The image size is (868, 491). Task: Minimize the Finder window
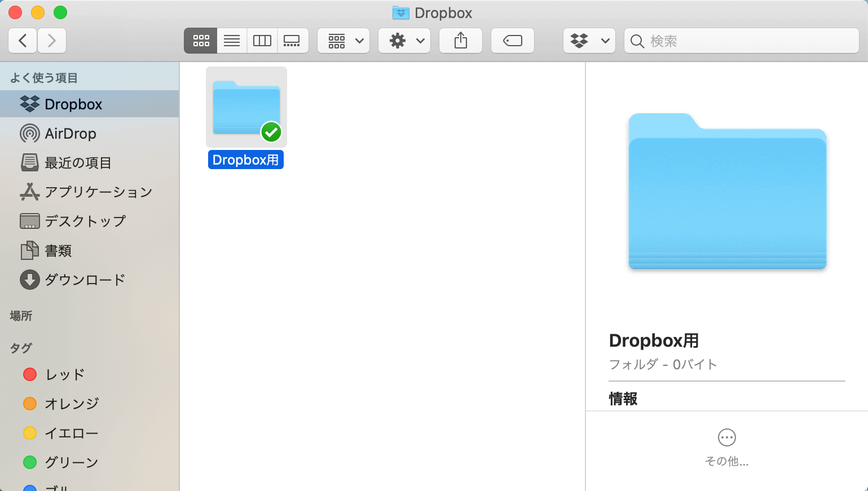38,12
